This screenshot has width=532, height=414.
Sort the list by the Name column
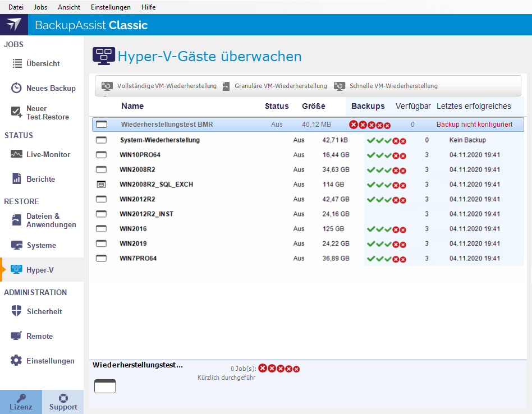pyautogui.click(x=133, y=106)
